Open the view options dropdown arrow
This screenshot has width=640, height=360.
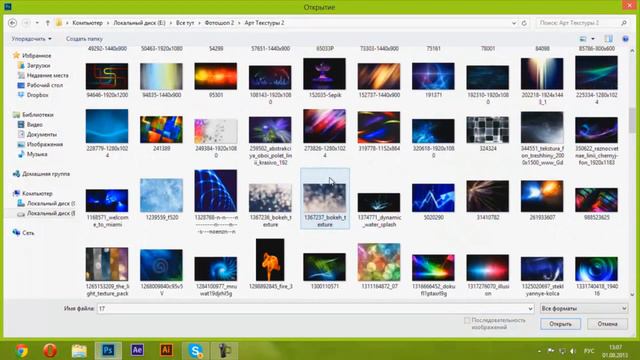[x=593, y=39]
